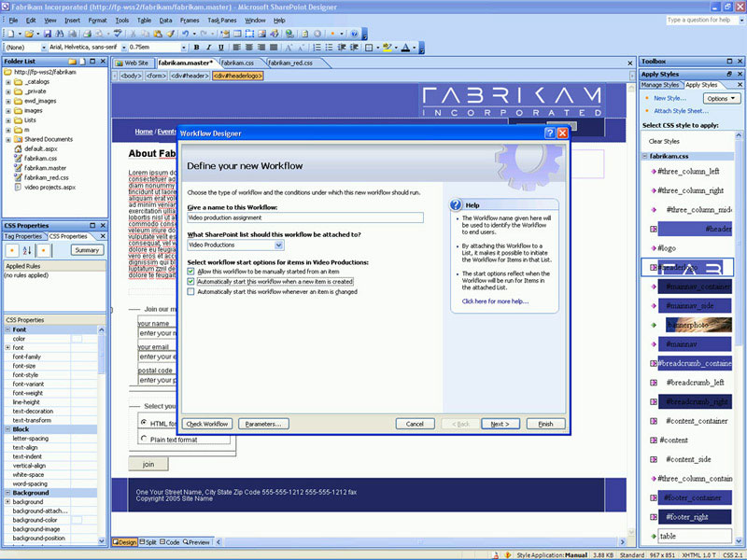Viewport: 747px width, 560px height.
Task: Click the workflow name text field
Action: 304,217
